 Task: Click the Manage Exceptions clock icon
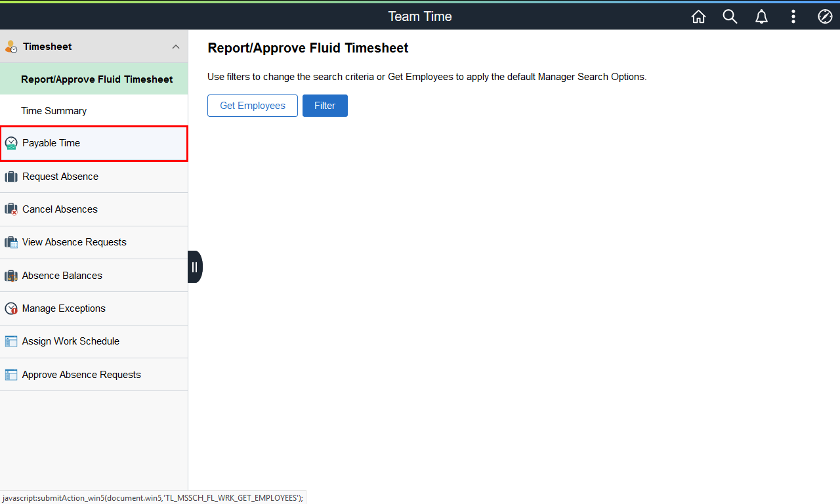pos(11,308)
